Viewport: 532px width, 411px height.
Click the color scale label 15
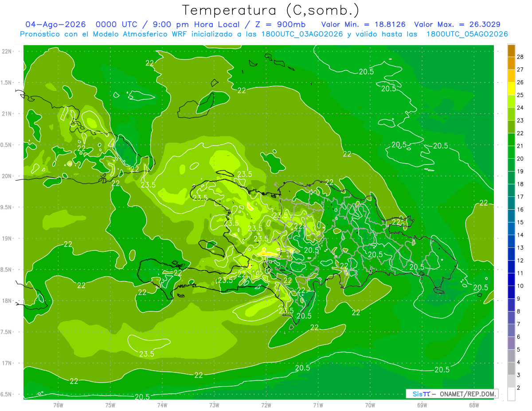520,222
